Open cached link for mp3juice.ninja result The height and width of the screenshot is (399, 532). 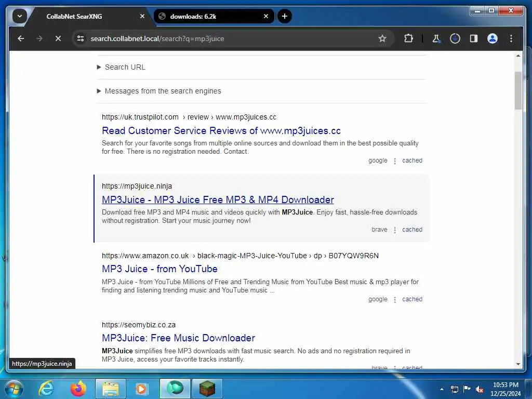click(x=412, y=230)
